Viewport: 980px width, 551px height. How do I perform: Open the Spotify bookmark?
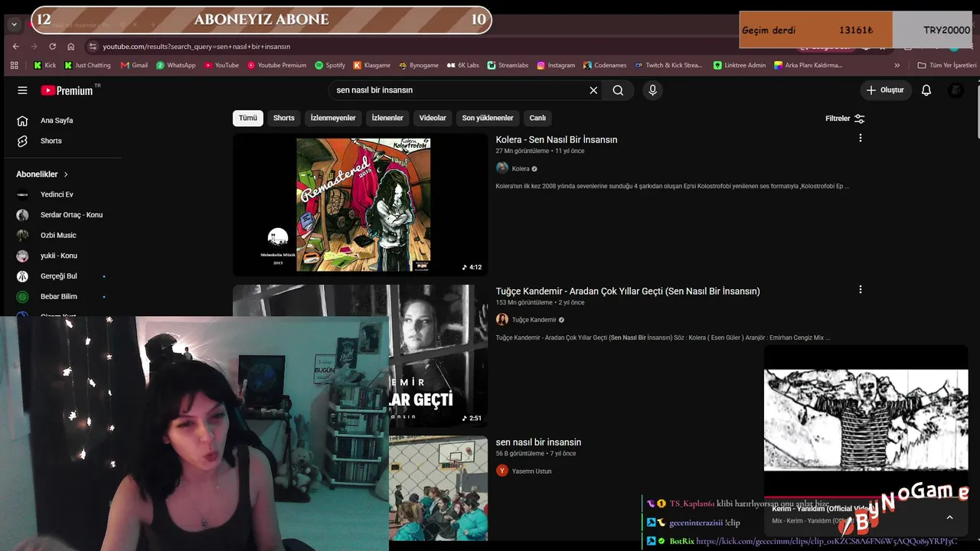[330, 65]
